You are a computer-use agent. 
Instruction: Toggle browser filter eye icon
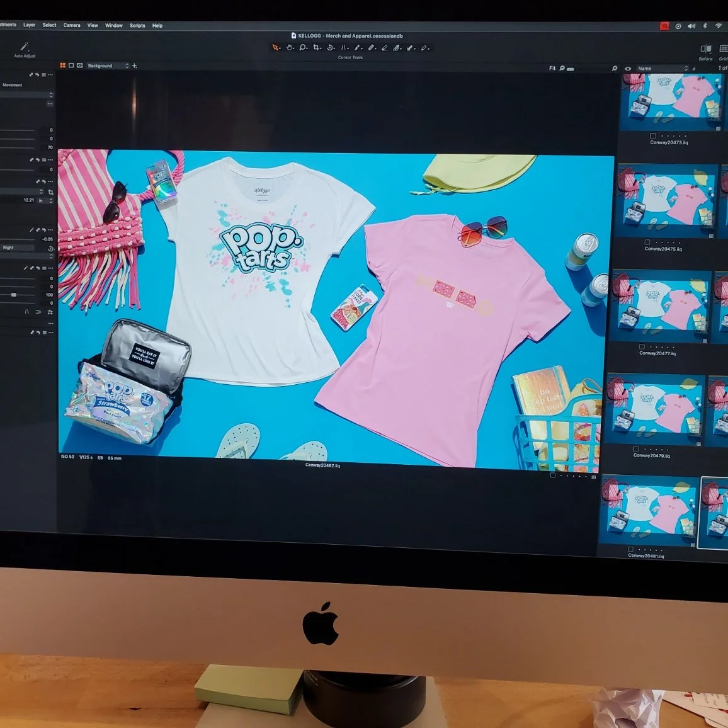[628, 68]
